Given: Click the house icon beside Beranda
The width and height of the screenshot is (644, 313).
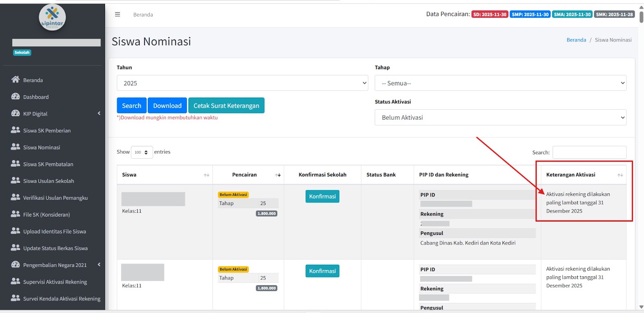Looking at the screenshot, I should [15, 79].
